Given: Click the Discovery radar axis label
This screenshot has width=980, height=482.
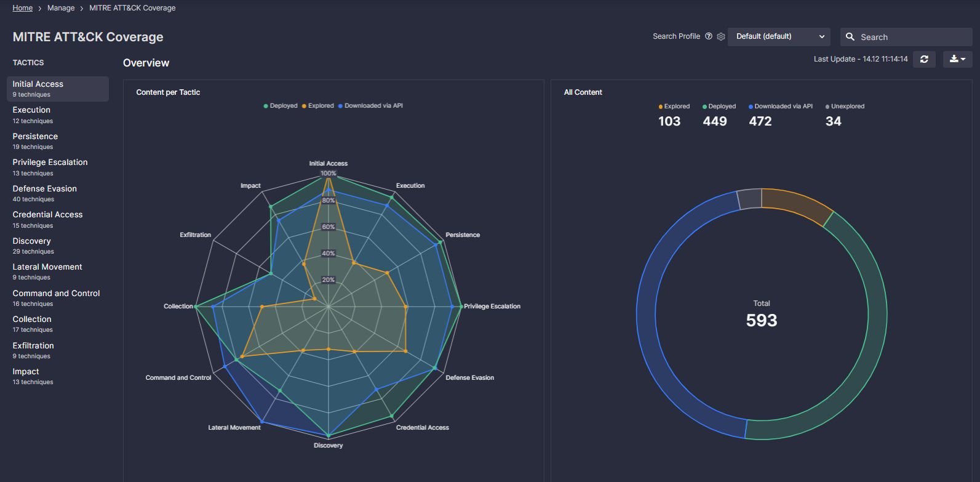Looking at the screenshot, I should click(x=328, y=446).
